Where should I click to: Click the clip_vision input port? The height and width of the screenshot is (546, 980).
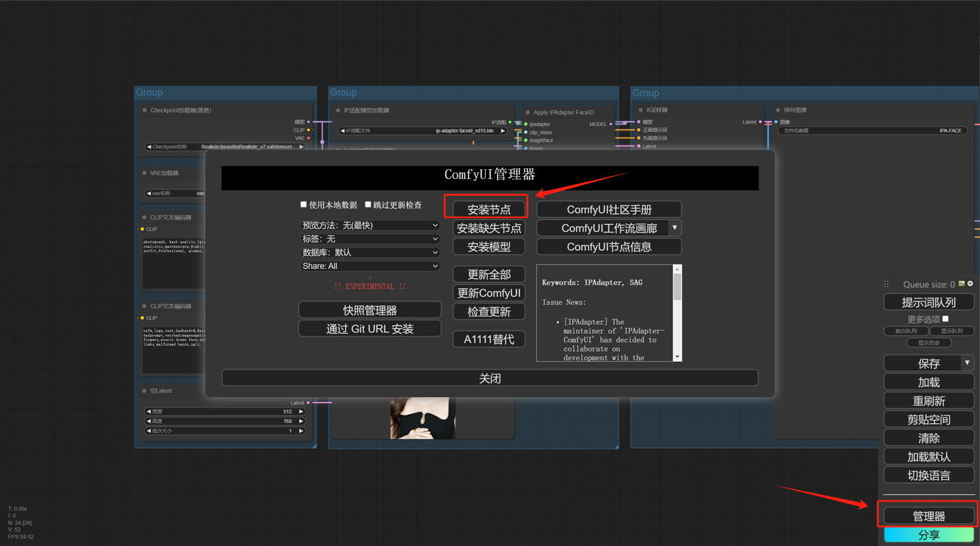(x=526, y=132)
